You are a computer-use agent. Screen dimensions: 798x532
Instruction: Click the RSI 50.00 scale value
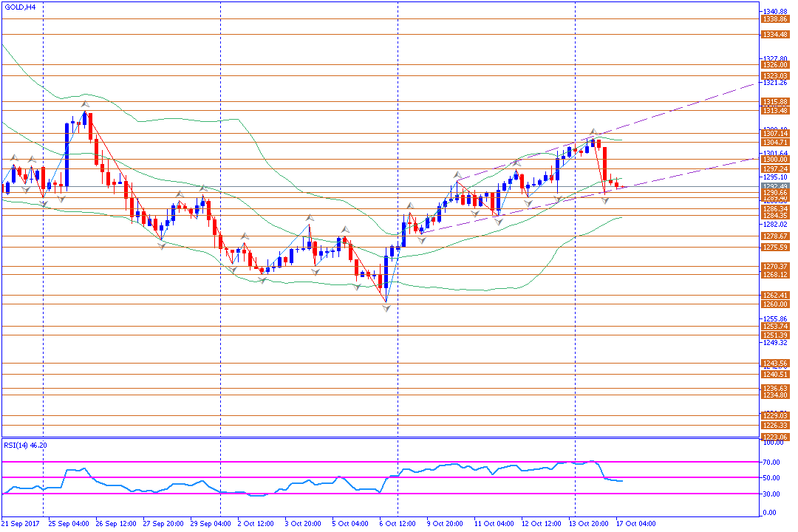(771, 478)
